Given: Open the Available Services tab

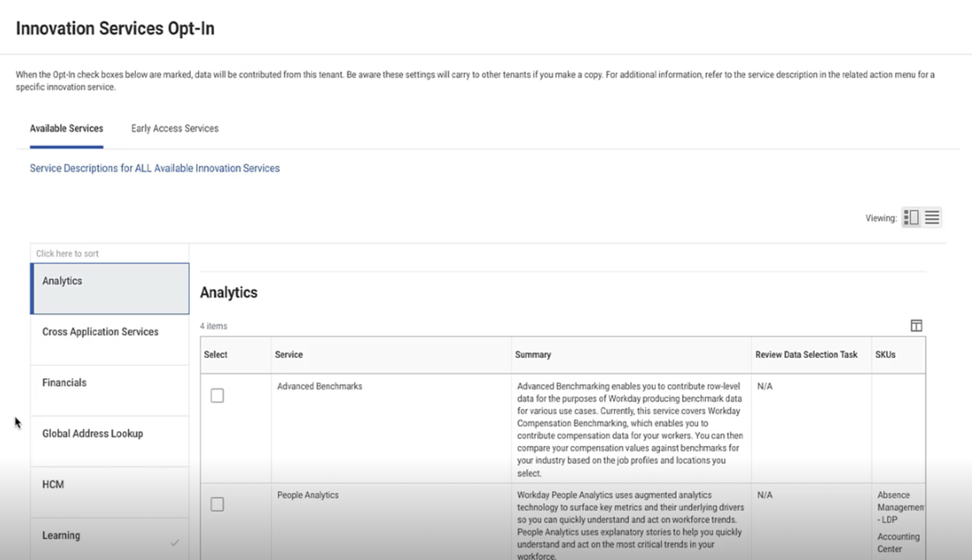Looking at the screenshot, I should [66, 128].
